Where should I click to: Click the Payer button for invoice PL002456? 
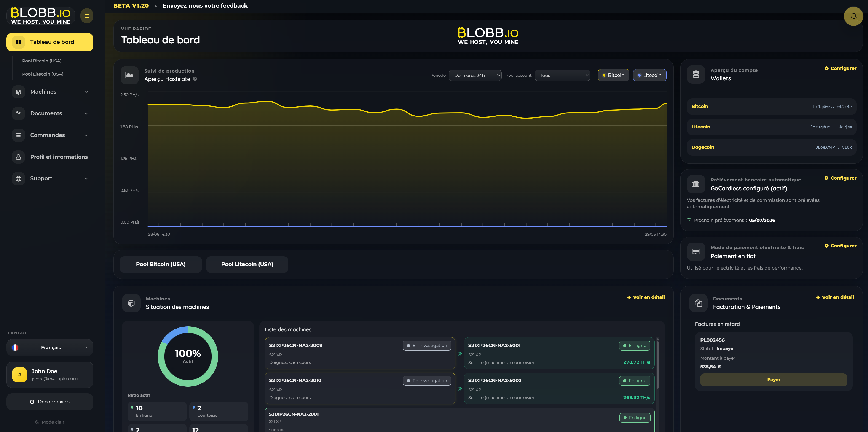[x=774, y=380]
